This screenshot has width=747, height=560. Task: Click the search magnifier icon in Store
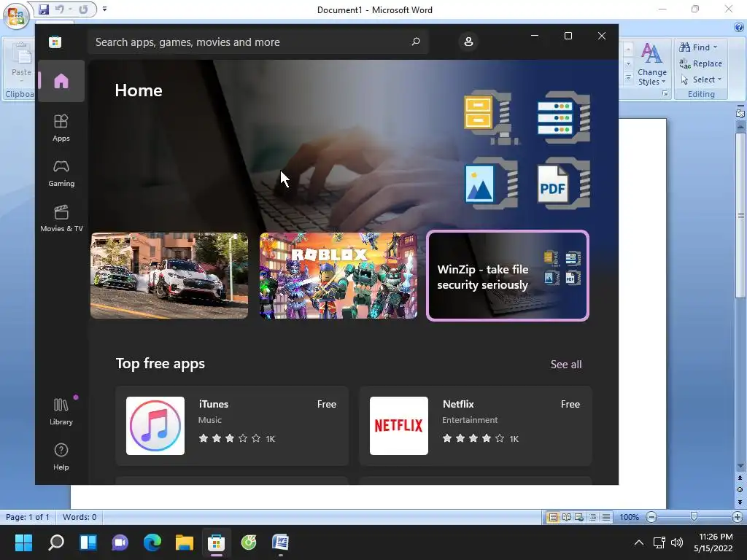click(x=415, y=42)
